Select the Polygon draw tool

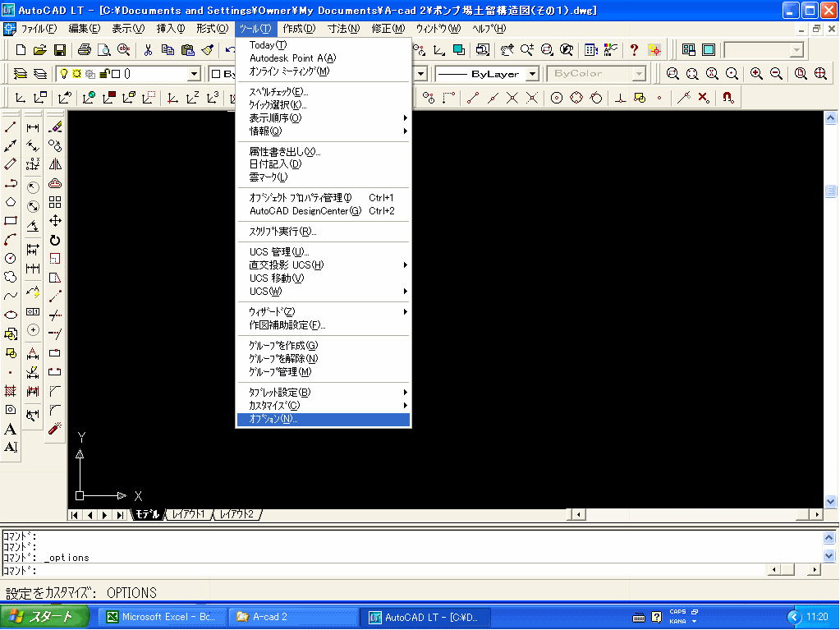click(x=10, y=202)
